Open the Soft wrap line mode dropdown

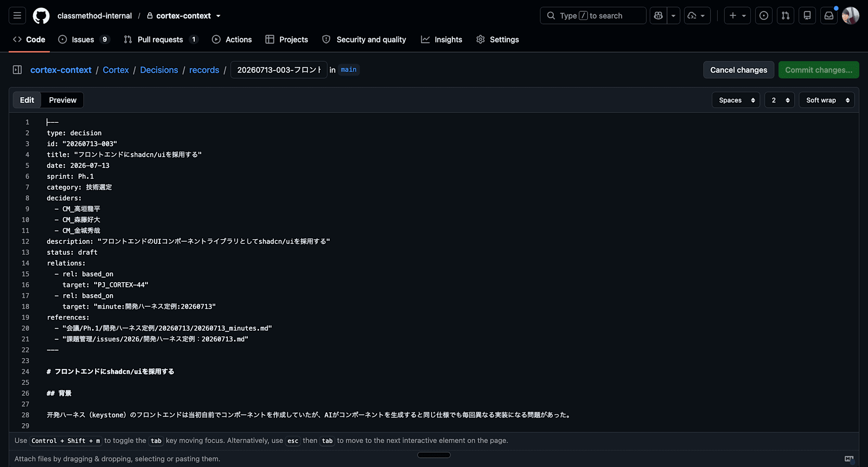(827, 100)
